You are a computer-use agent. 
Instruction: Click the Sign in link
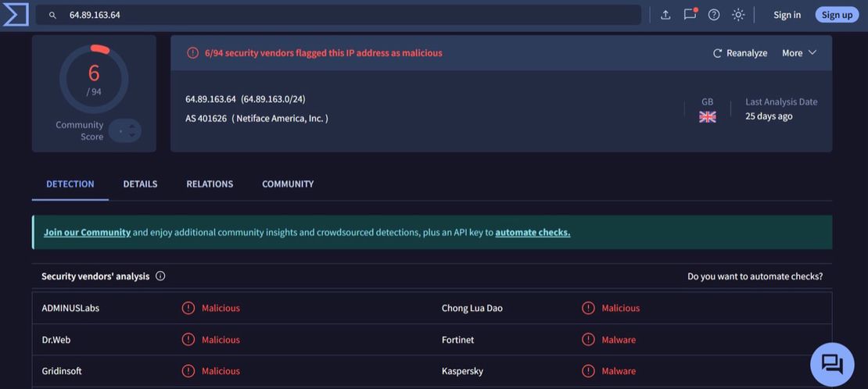787,15
